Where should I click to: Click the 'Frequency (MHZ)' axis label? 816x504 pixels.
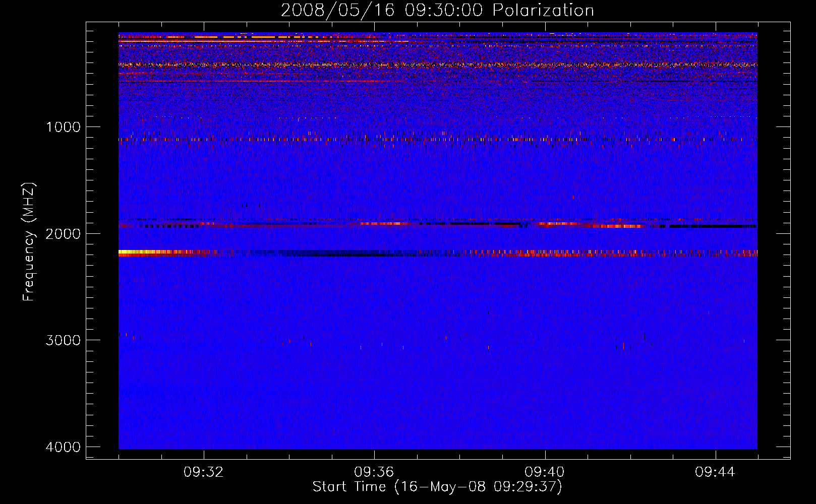tap(29, 242)
